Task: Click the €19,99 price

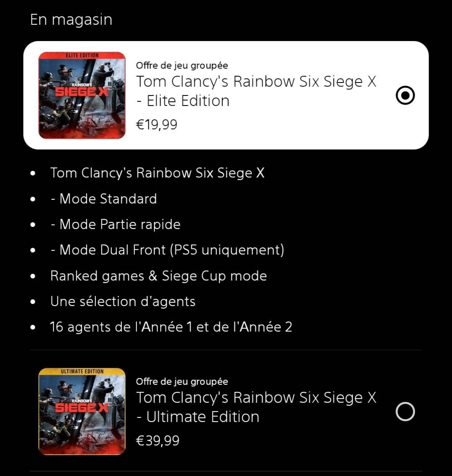Action: point(157,124)
